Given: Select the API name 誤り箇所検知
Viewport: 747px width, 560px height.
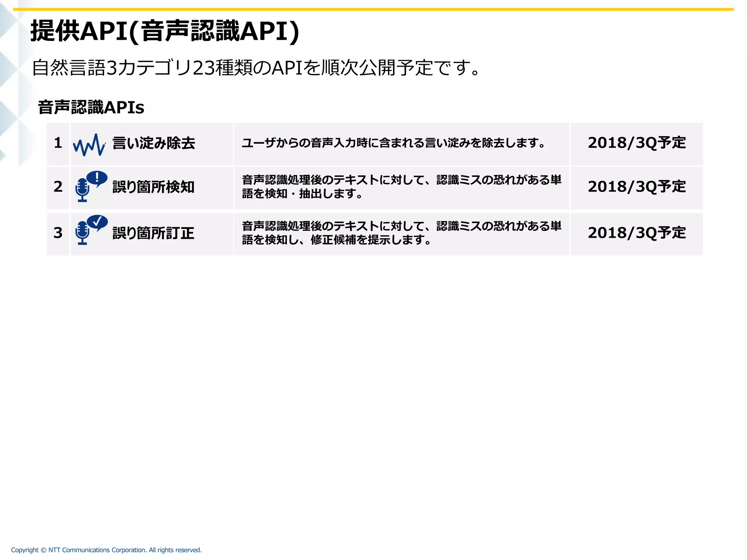Looking at the screenshot, I should tap(154, 187).
